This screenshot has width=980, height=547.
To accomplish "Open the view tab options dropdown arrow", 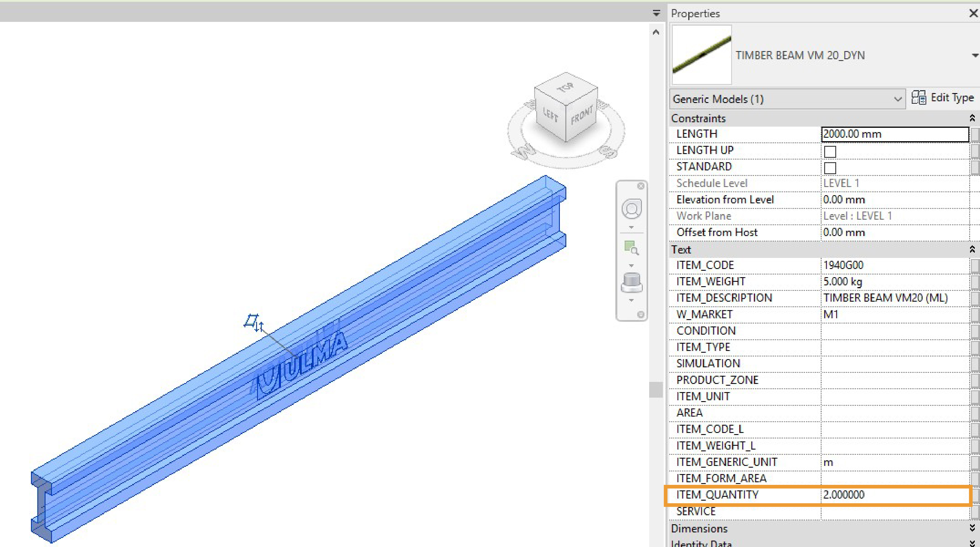I will (656, 13).
